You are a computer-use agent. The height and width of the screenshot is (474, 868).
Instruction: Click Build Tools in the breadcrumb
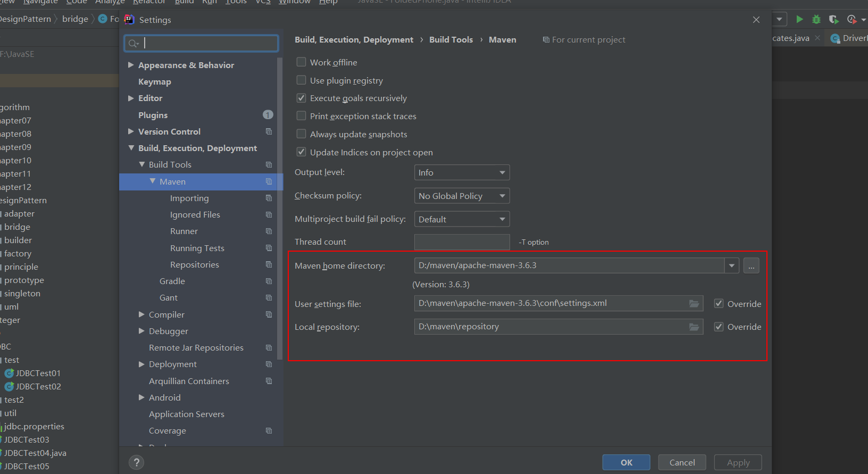451,40
